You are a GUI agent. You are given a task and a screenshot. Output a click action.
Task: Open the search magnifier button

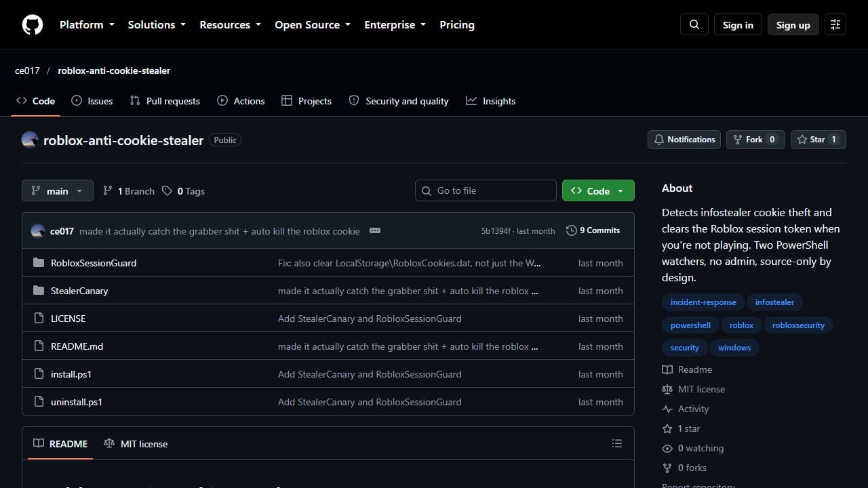(694, 25)
